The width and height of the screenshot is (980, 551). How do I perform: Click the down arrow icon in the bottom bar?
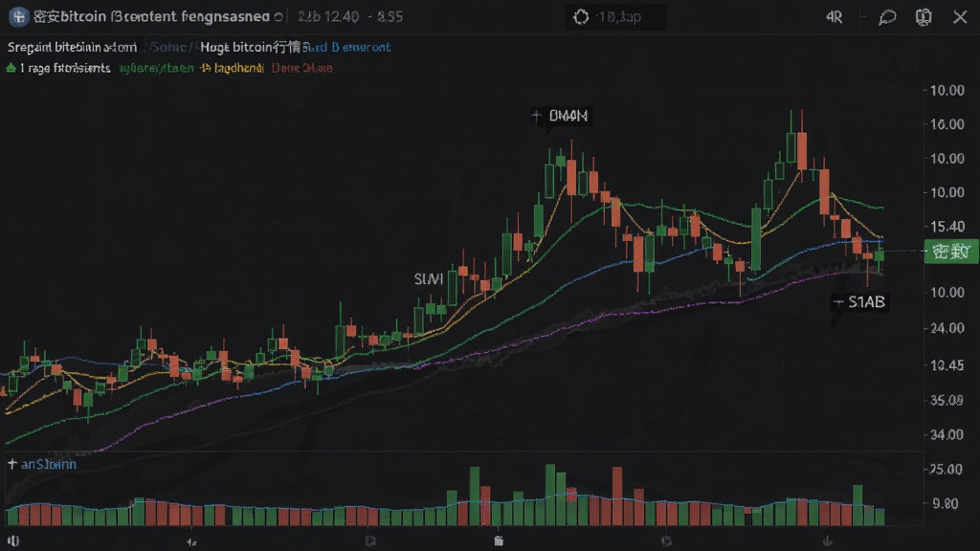(828, 541)
